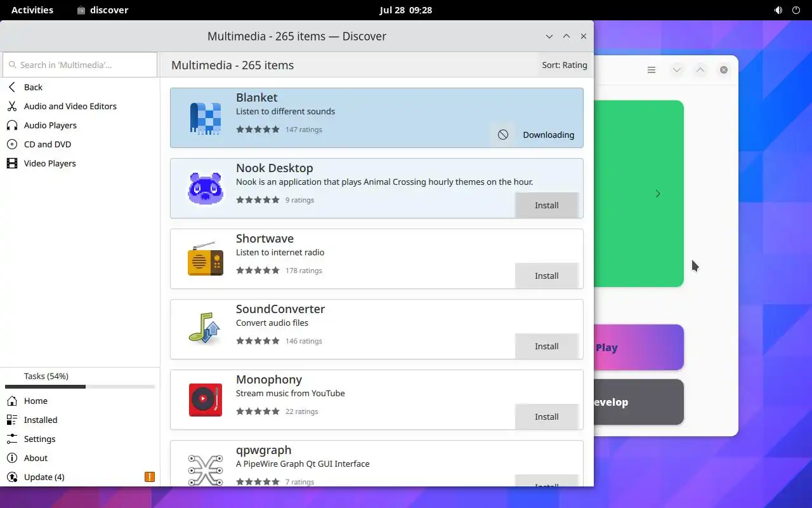The image size is (812, 508).
Task: Click the Back arrow icon
Action: click(12, 87)
